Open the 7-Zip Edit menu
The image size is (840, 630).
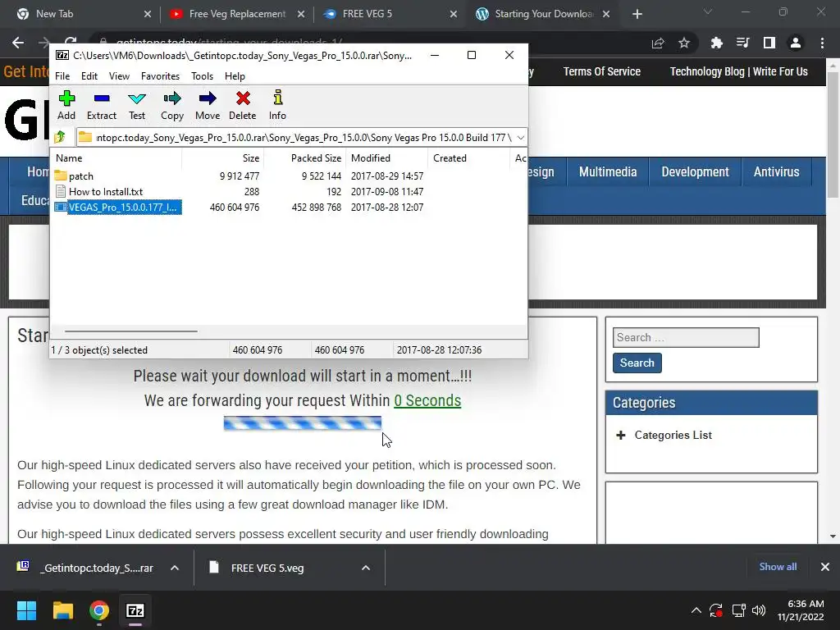(x=89, y=76)
